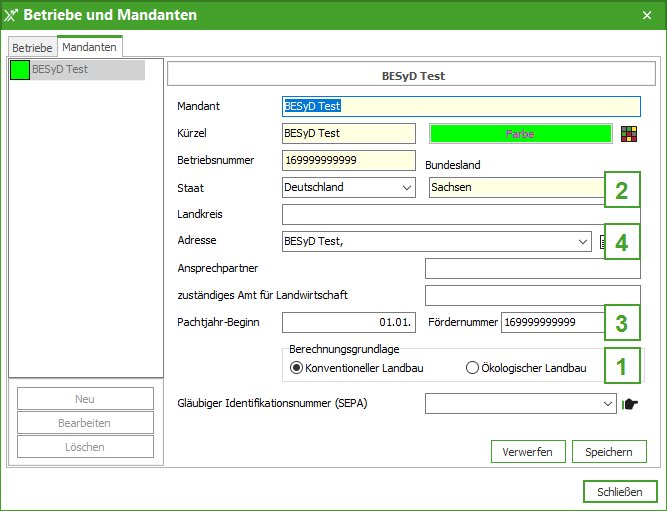667x511 pixels.
Task: Click the address list icon next to Adresse
Action: point(602,241)
